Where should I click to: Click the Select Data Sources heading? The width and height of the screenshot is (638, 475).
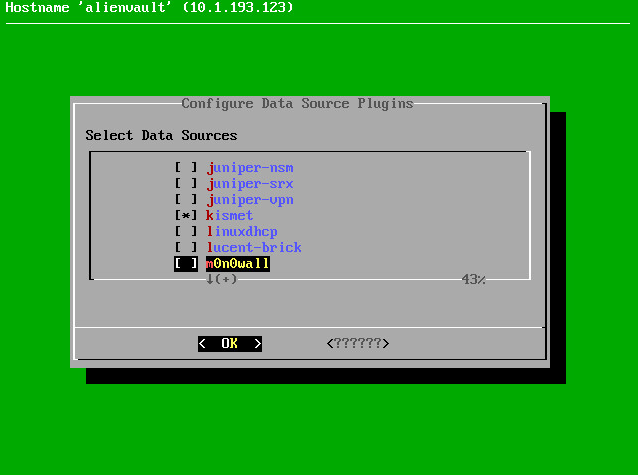click(x=161, y=135)
